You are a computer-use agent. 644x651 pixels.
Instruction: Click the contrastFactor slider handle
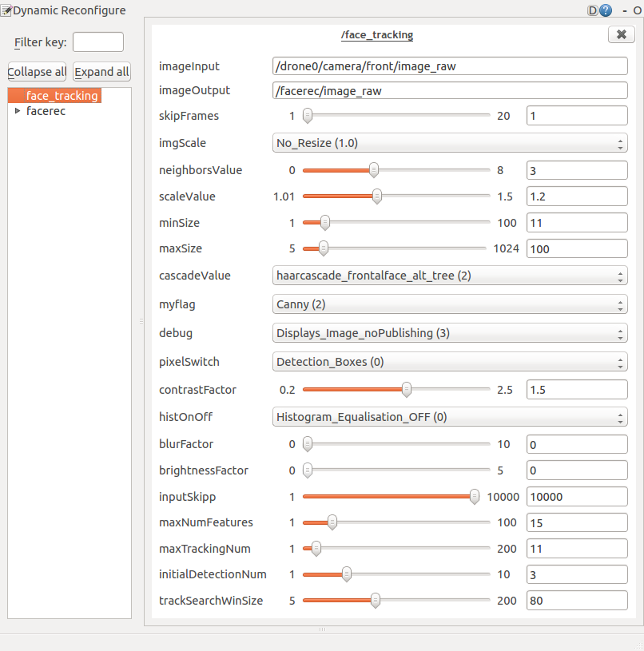(x=407, y=390)
